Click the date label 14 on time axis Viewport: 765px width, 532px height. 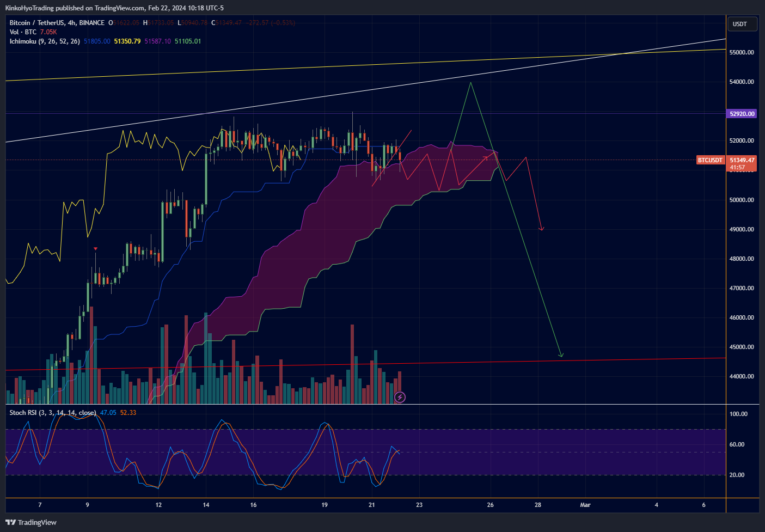(x=206, y=505)
